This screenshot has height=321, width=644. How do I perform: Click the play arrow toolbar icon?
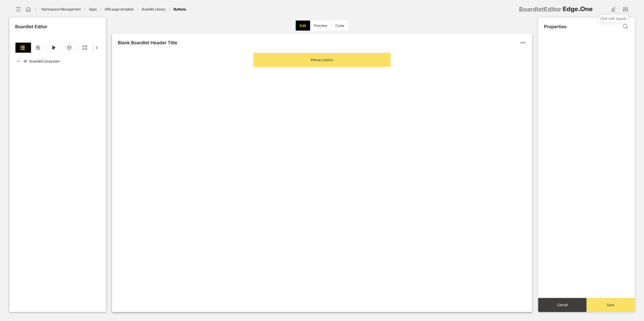54,48
